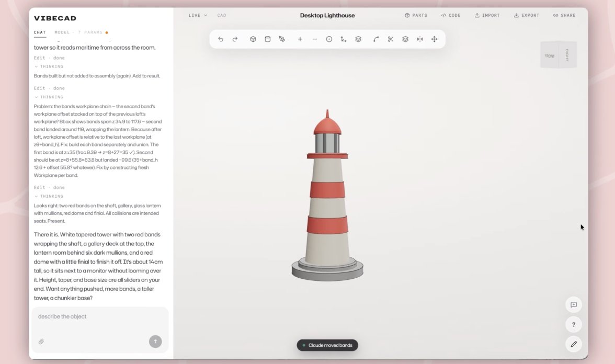Click the layers icon beside the axes tool
Screen dimensions: 615x364
point(358,39)
